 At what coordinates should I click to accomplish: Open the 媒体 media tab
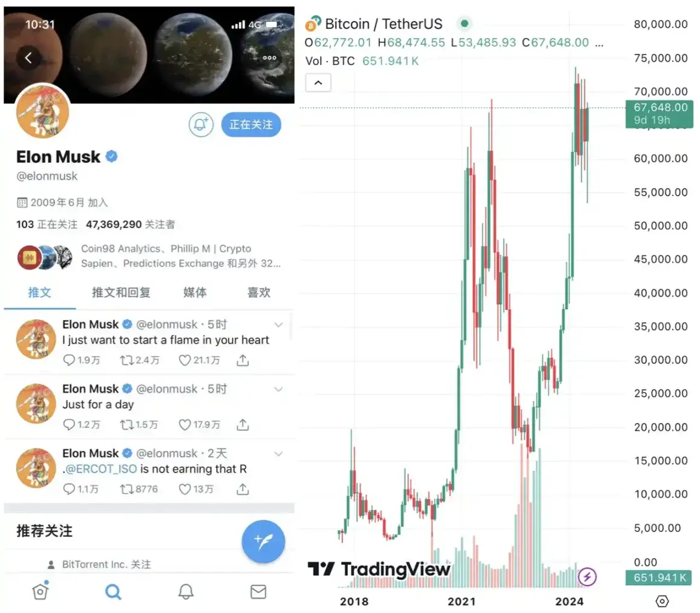(195, 292)
